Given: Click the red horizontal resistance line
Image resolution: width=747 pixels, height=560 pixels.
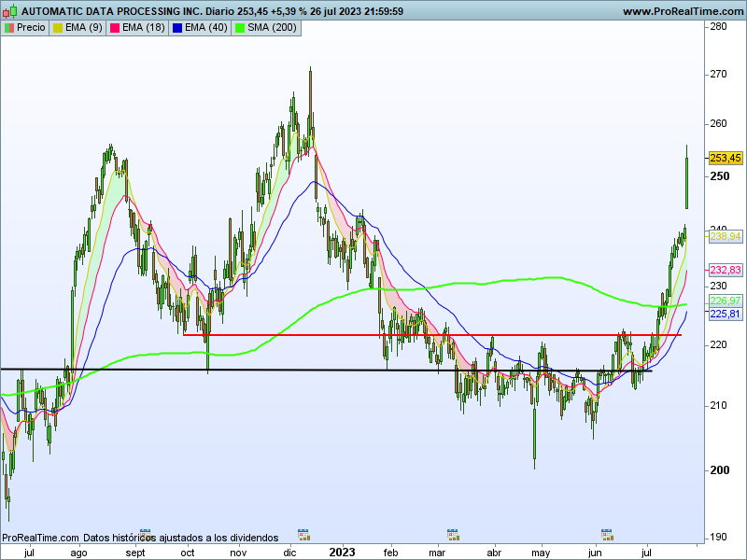Looking at the screenshot, I should click(432, 335).
